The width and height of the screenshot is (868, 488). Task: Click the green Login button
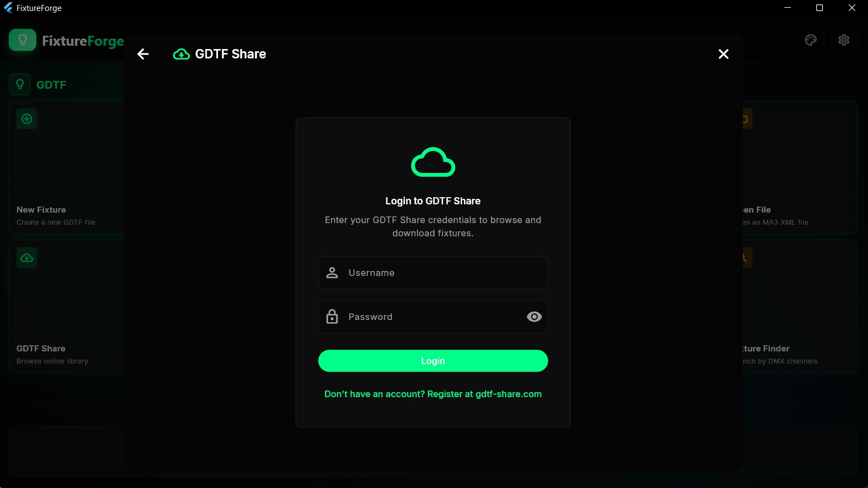433,361
